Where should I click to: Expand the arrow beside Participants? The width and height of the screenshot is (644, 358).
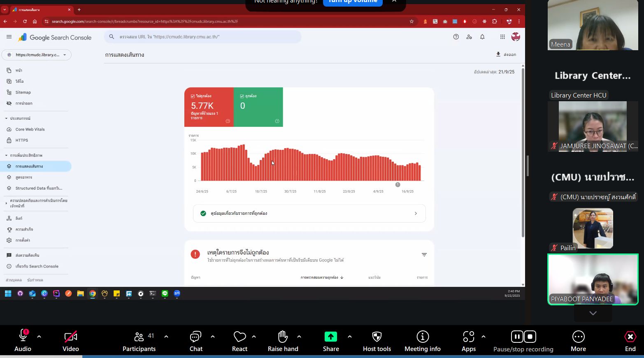pos(166,337)
